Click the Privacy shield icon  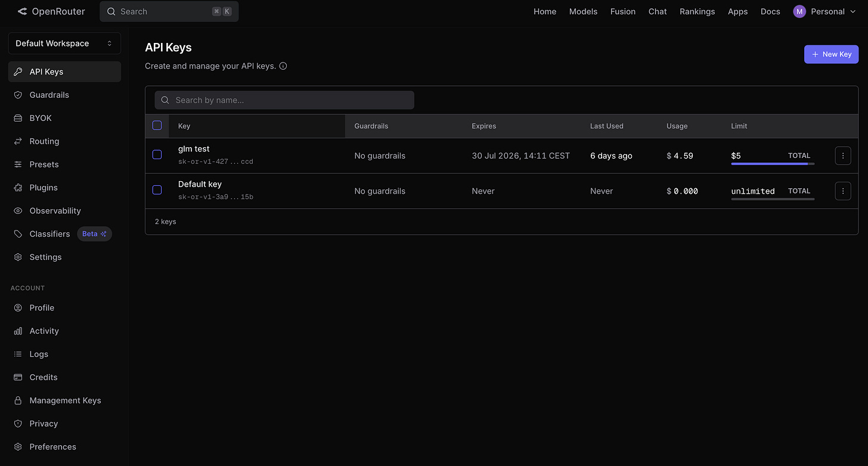18,424
